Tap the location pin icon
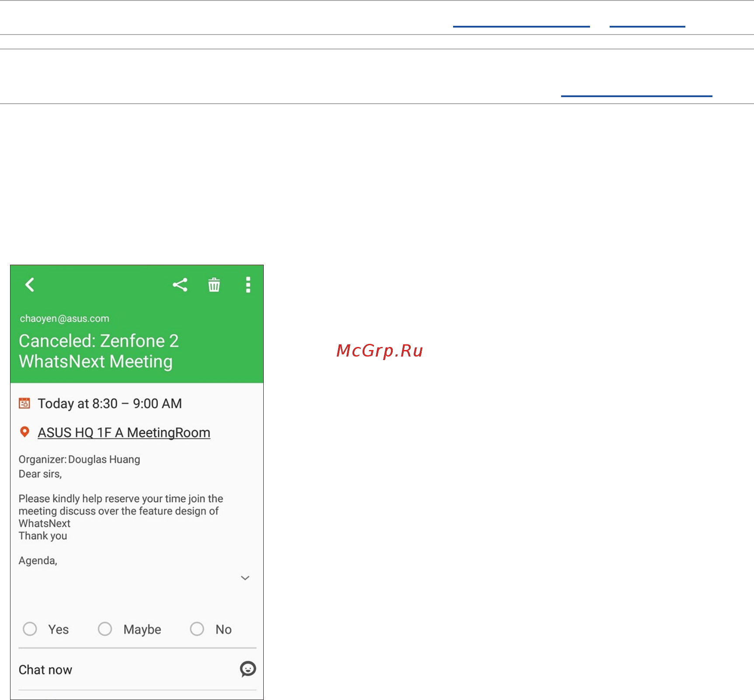This screenshot has width=754, height=700. click(25, 432)
